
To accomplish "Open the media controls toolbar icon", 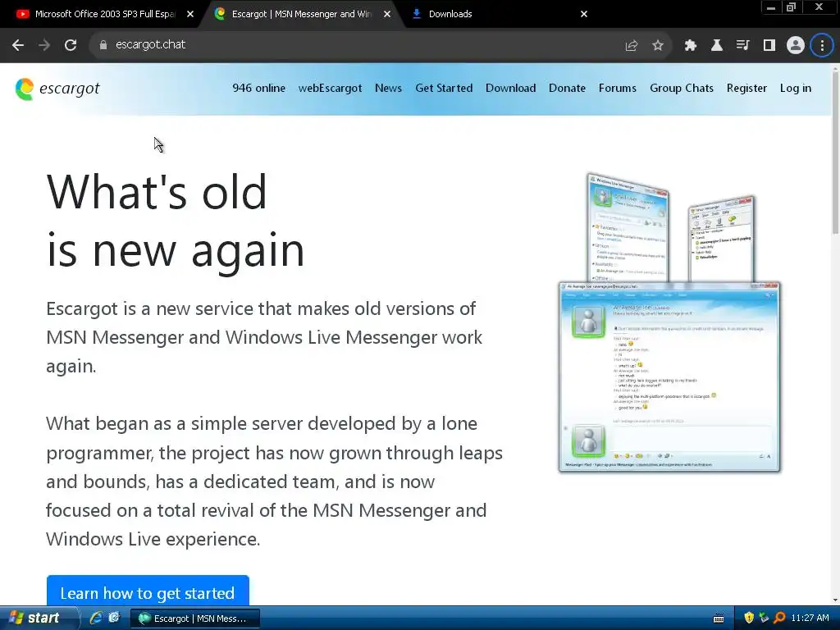I will tap(743, 46).
